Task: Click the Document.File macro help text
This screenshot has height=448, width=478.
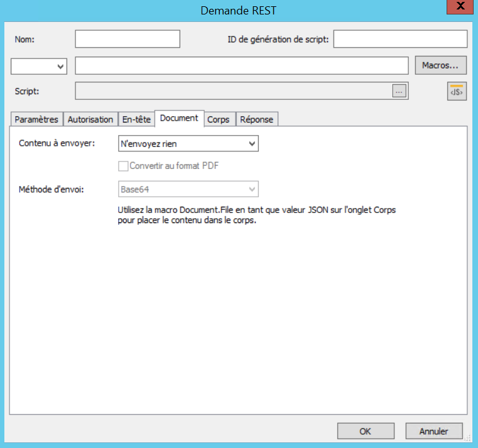Action: (x=257, y=215)
